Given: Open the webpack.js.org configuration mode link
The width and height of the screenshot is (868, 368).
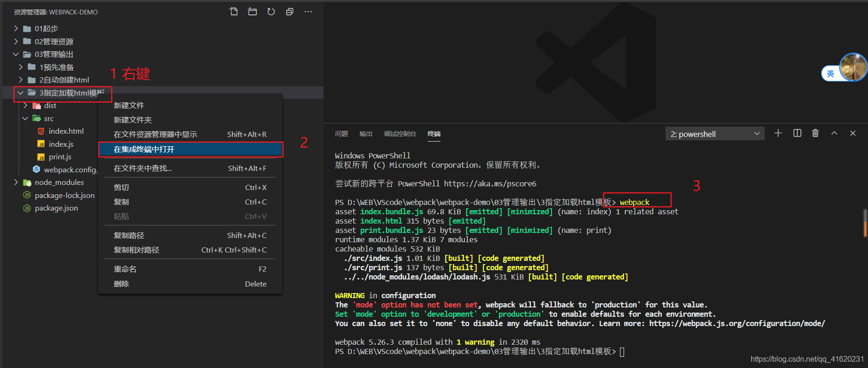Looking at the screenshot, I should coord(737,323).
